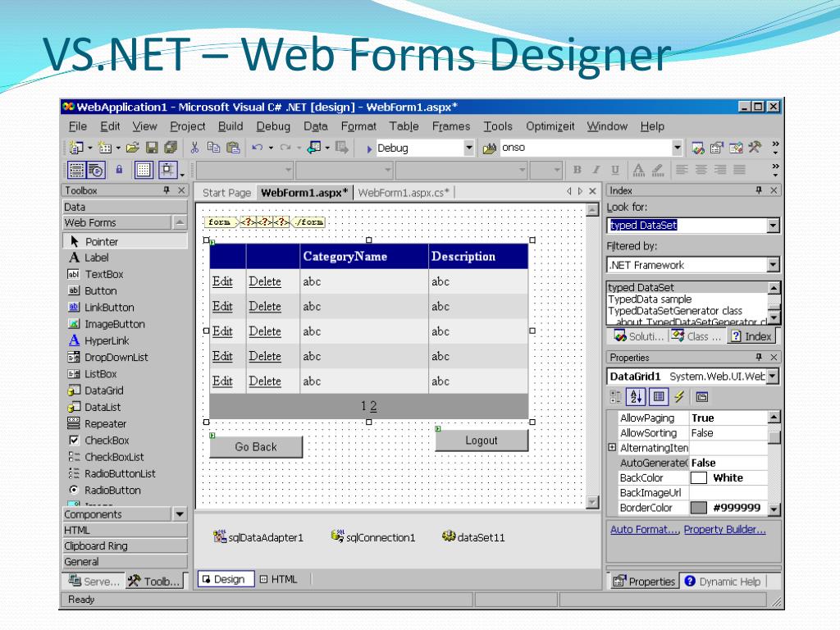Expand the AlternatingItem property node
Image resolution: width=840 pixels, height=630 pixels.
point(612,447)
